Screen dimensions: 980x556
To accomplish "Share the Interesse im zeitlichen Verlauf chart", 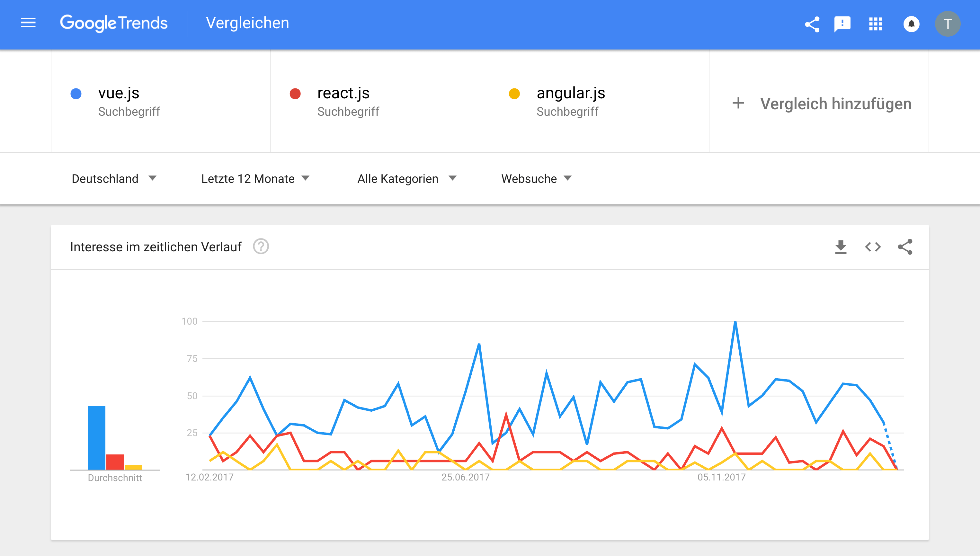I will click(905, 247).
